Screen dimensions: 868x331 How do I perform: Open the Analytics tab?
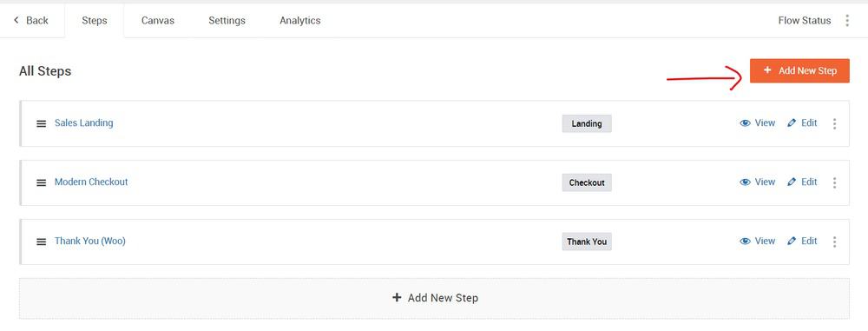tap(300, 21)
